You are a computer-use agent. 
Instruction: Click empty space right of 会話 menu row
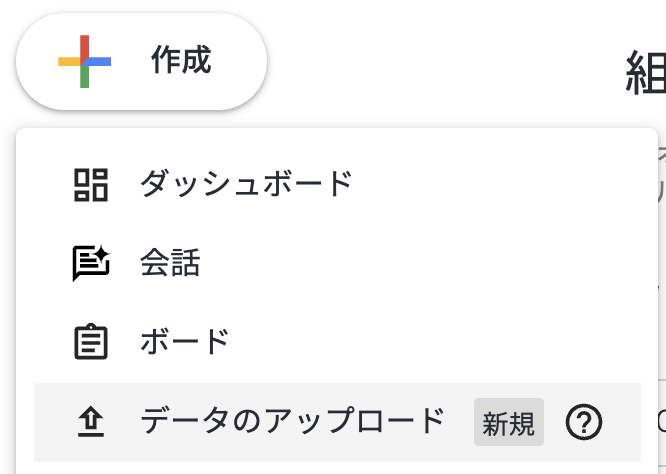tap(450, 264)
